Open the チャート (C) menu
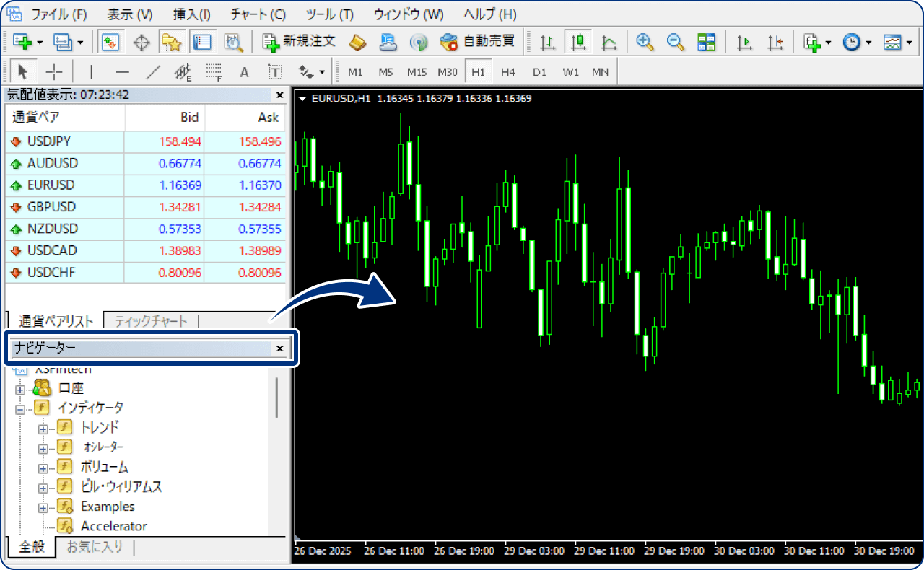Viewport: 924px width, 570px height. point(258,14)
